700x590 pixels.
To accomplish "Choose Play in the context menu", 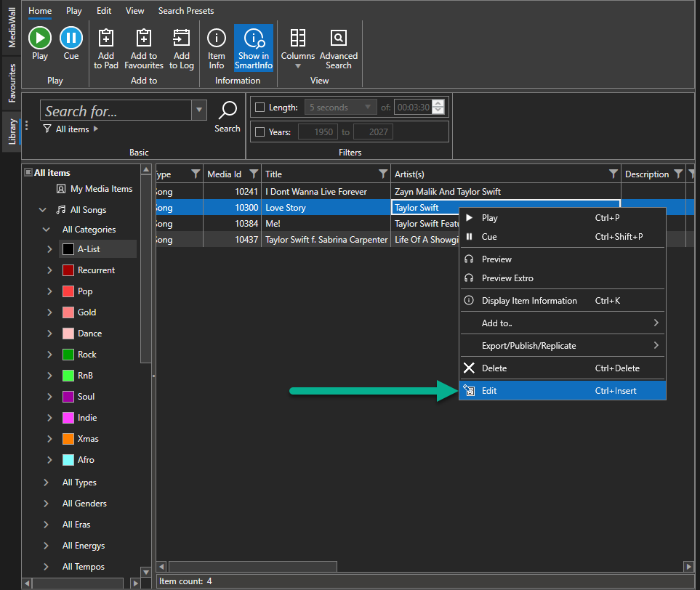I will click(x=563, y=218).
